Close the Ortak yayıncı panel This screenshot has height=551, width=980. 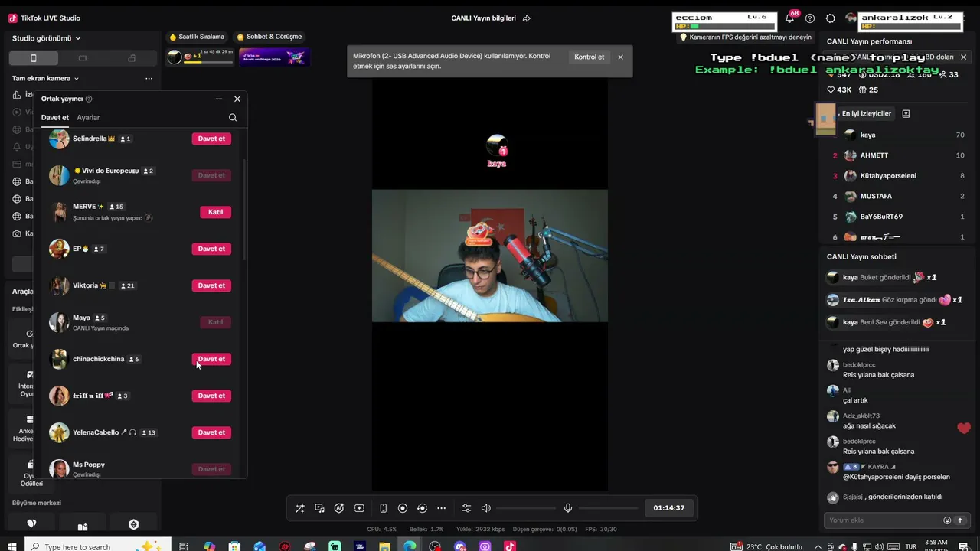(237, 99)
